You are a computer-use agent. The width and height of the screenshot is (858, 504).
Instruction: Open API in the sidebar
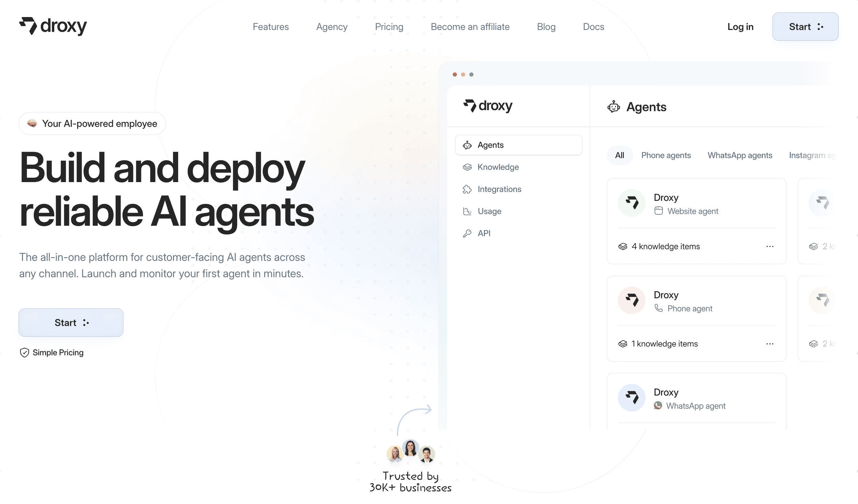point(484,233)
